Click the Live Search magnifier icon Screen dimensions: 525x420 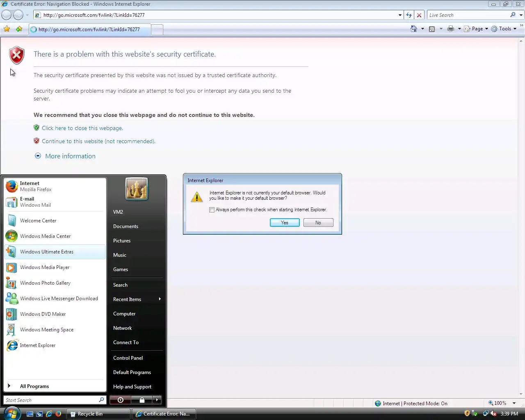[x=513, y=15]
